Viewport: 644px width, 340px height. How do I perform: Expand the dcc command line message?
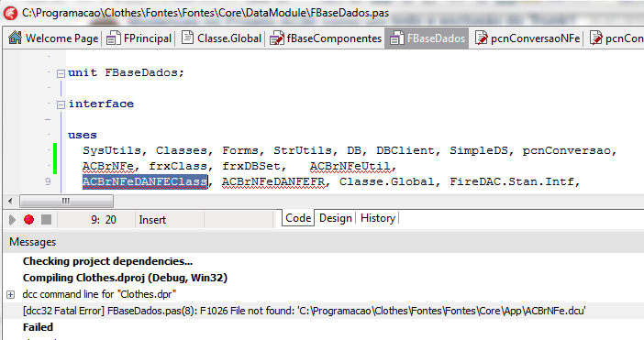click(x=11, y=294)
